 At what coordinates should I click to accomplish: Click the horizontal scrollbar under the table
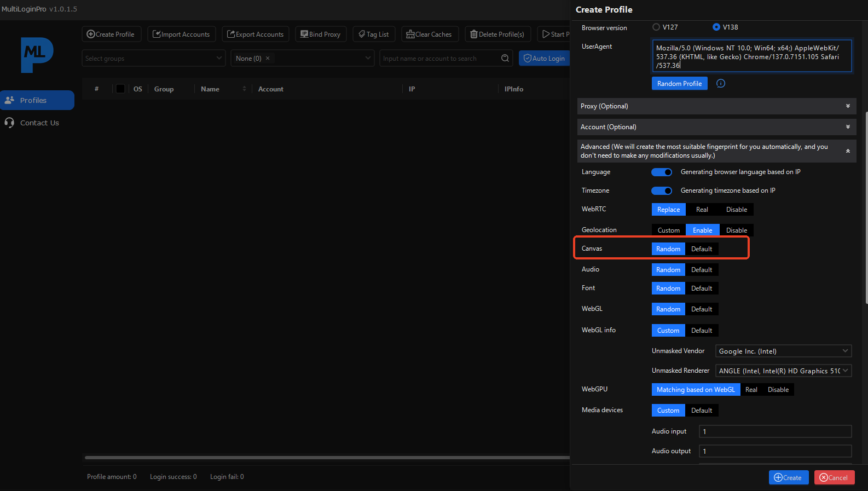pos(327,458)
